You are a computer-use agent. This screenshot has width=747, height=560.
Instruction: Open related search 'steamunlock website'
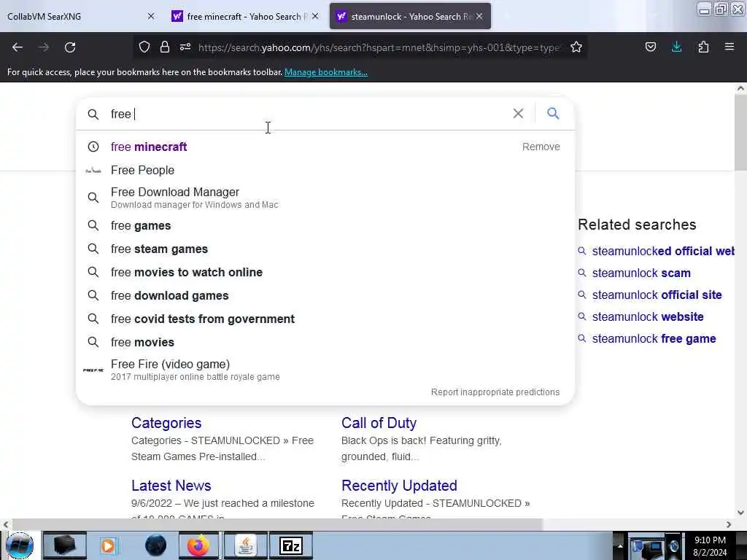pos(648,316)
